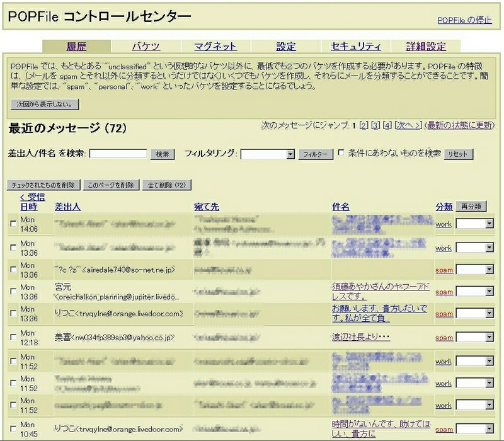
Task: Jump to message page 2
Action: pyautogui.click(x=364, y=125)
